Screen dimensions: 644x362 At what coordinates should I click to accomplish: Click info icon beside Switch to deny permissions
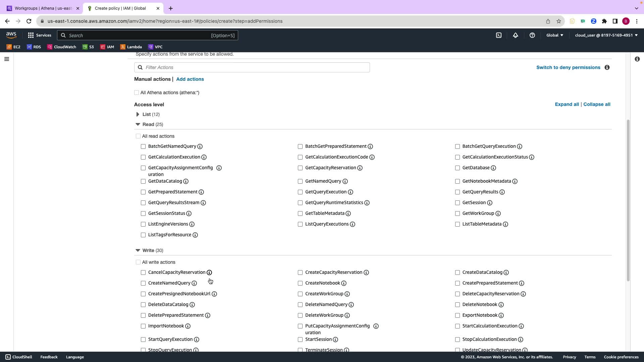coord(607,68)
